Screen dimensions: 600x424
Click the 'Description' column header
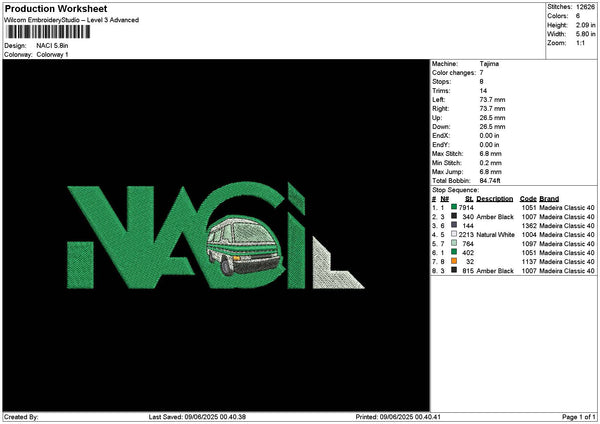pyautogui.click(x=494, y=199)
